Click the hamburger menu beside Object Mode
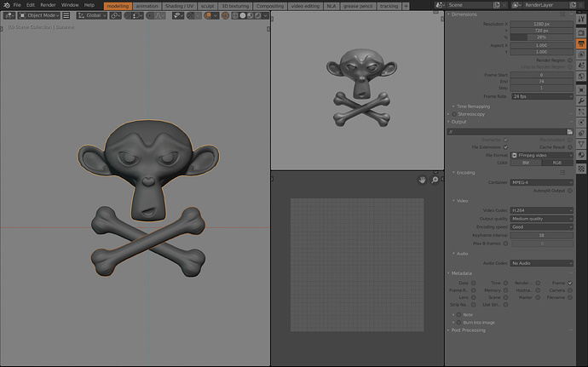Viewport: 588px width, 367px height. [x=66, y=15]
